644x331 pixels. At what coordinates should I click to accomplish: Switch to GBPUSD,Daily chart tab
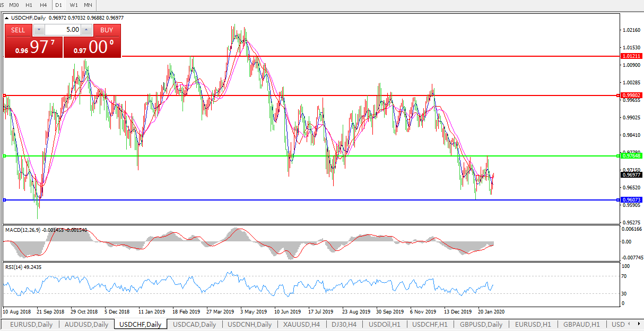[481, 324]
